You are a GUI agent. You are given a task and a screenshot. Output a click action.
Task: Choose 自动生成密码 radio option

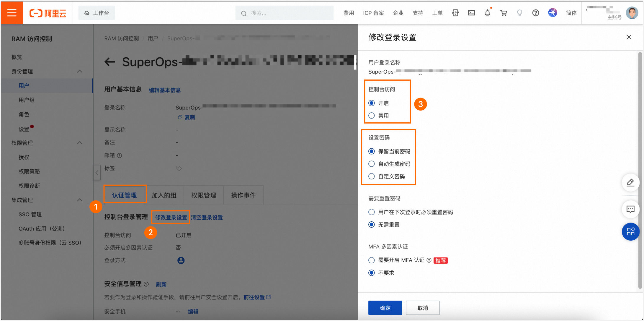click(372, 164)
